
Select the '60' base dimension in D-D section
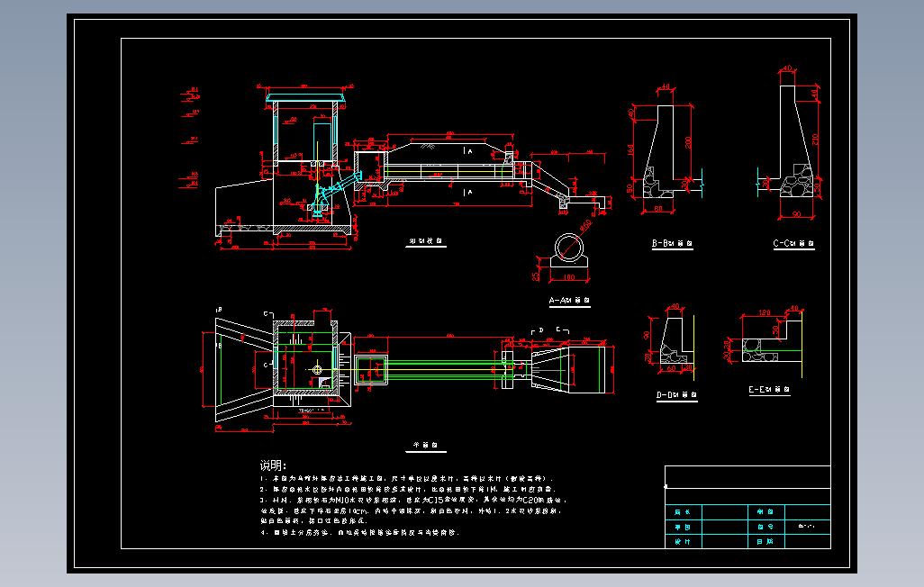671,368
